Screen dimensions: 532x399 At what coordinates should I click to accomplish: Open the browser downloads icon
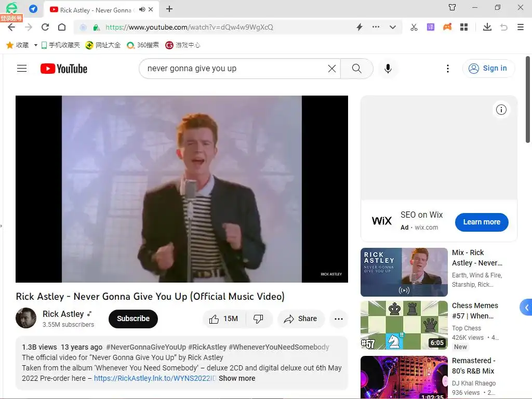(487, 27)
